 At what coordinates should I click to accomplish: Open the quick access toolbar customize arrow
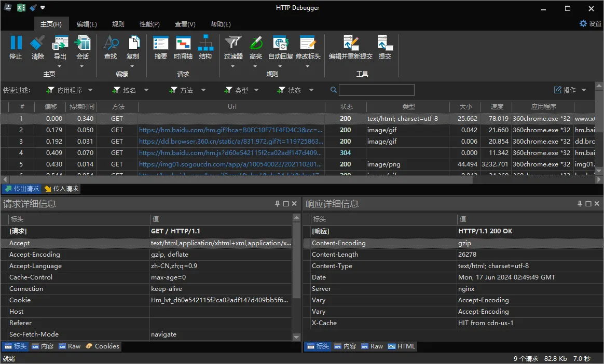click(x=43, y=8)
